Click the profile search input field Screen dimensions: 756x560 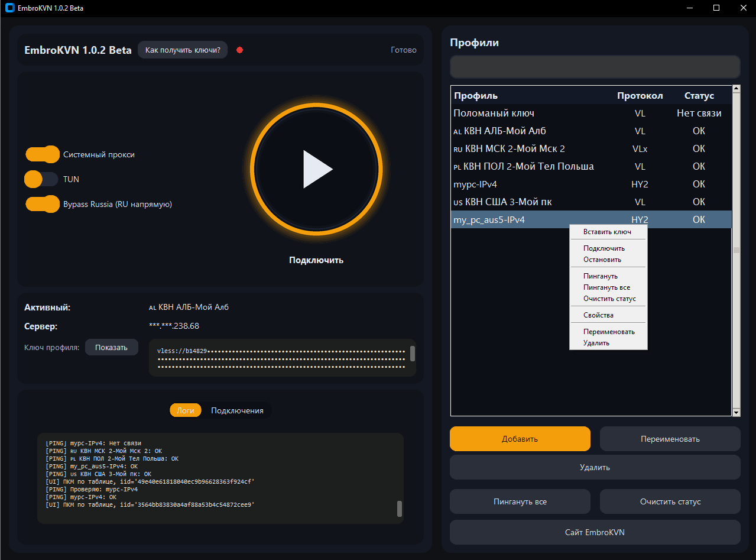[595, 67]
